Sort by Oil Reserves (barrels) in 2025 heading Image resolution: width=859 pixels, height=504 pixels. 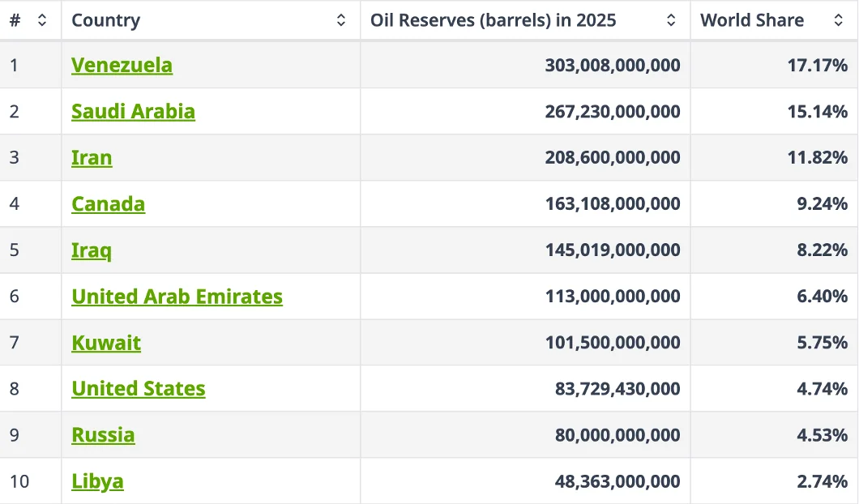click(493, 21)
